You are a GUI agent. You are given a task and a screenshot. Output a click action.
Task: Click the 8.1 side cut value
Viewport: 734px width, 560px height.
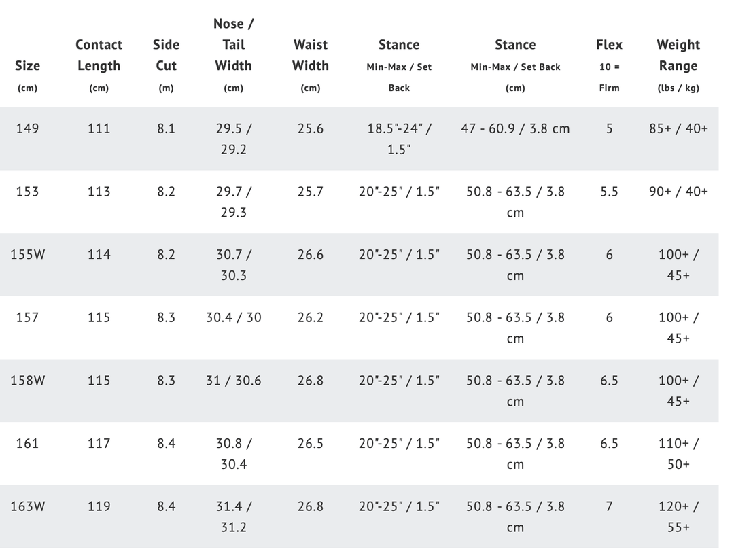pyautogui.click(x=166, y=128)
